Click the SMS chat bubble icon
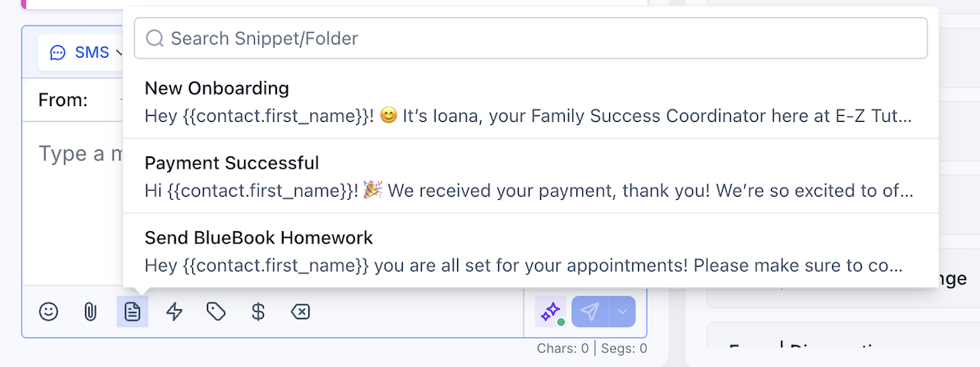This screenshot has width=980, height=367. click(x=58, y=53)
